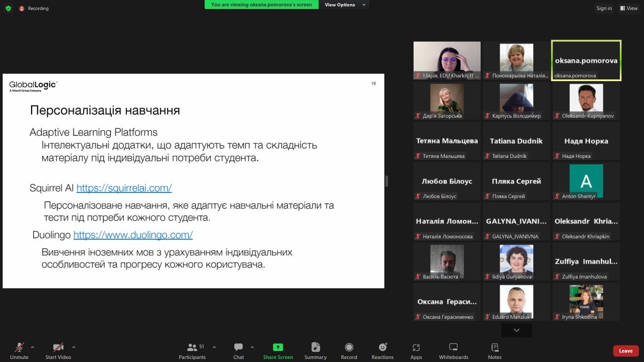Show more participants with the down chevron
The height and width of the screenshot is (362, 644).
tap(517, 330)
